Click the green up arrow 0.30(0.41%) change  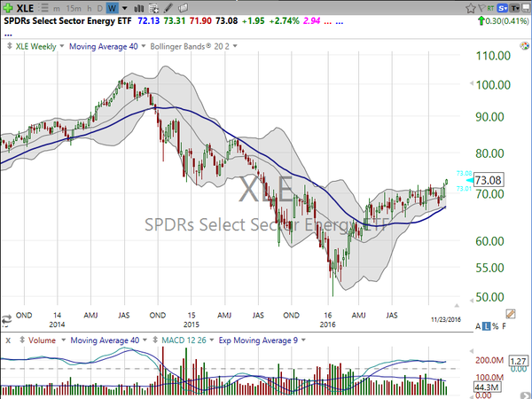(x=504, y=21)
